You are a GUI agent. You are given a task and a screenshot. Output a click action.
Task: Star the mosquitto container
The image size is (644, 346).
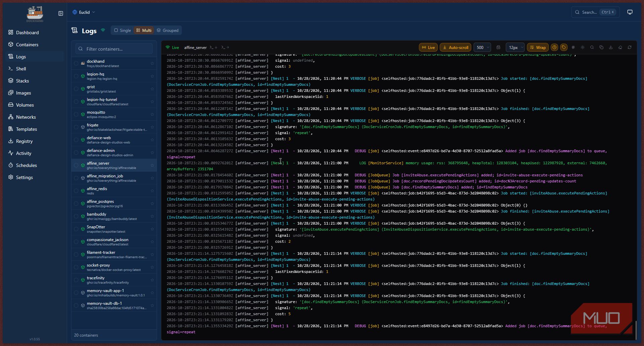tap(152, 114)
